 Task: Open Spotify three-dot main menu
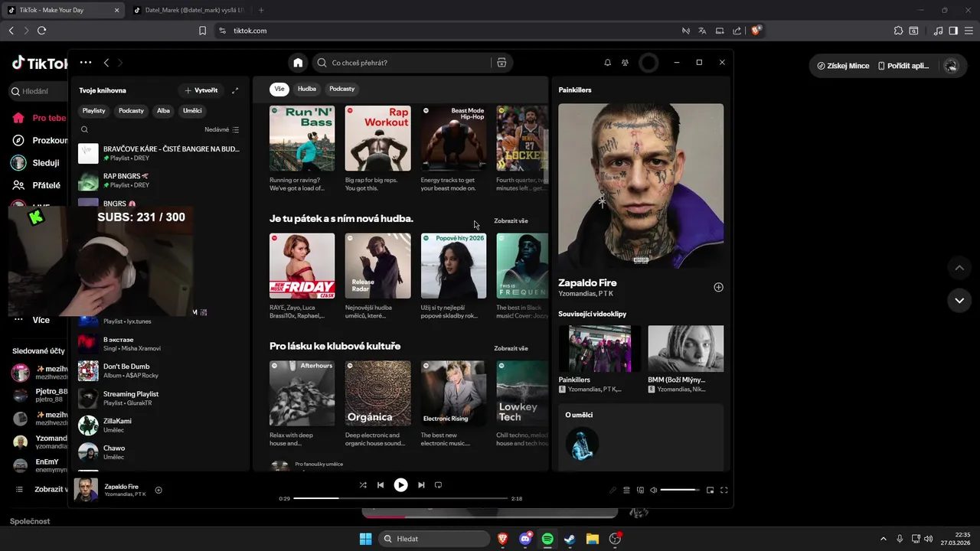click(x=85, y=63)
